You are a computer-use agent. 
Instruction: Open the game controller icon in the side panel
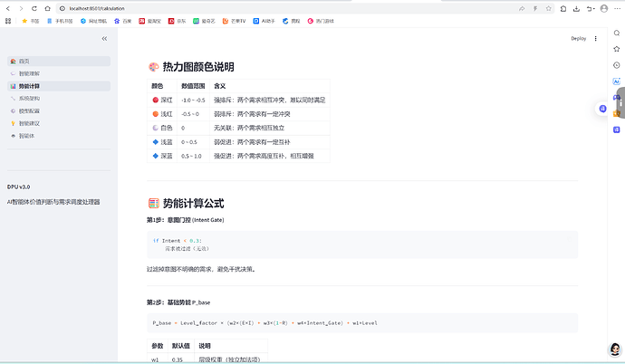point(616,98)
